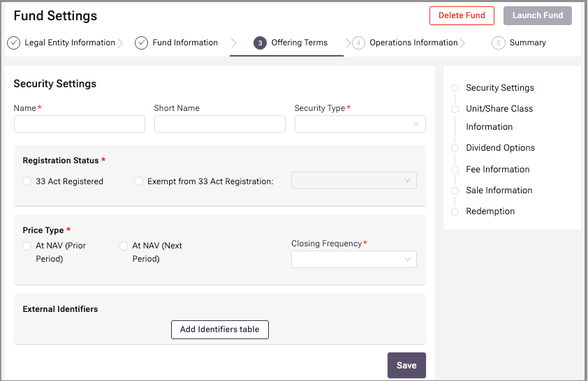Click the Unit/Share Class nav circle marker
Image resolution: width=588 pixels, height=381 pixels.
tap(455, 109)
